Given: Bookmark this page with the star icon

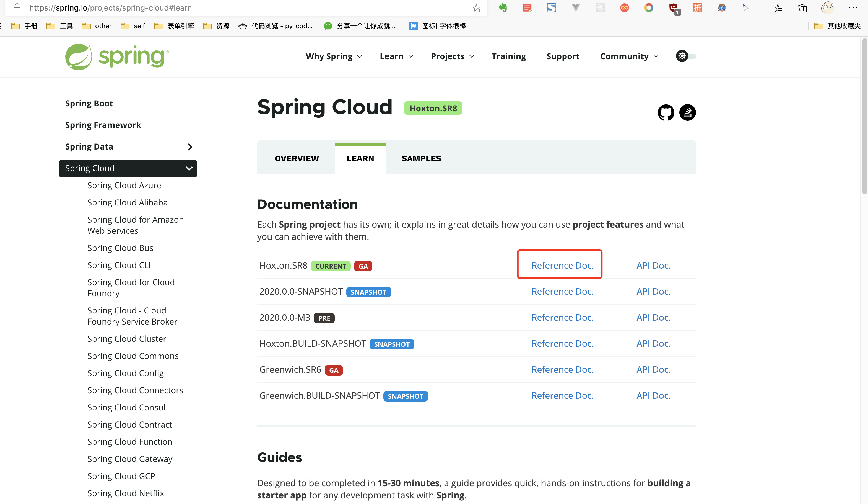Looking at the screenshot, I should pos(476,8).
